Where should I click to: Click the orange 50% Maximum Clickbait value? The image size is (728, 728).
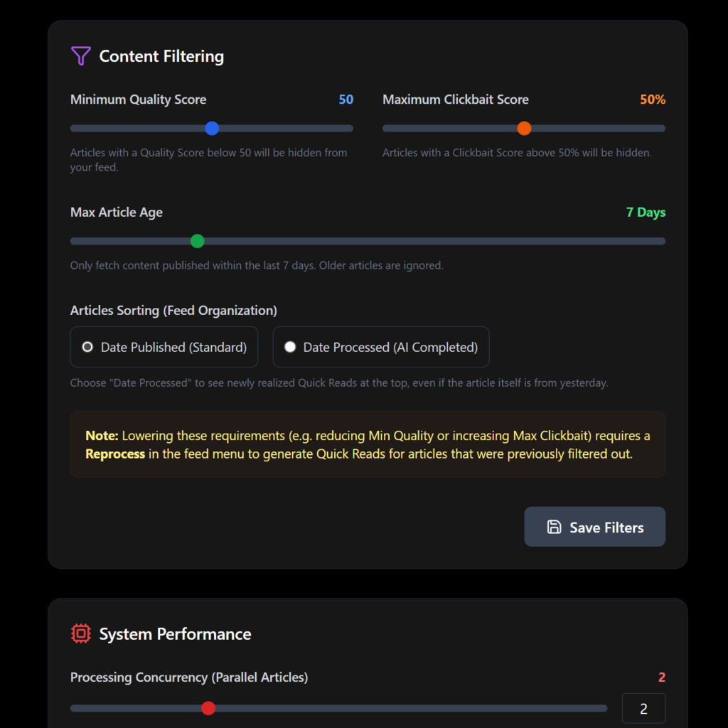(x=653, y=100)
